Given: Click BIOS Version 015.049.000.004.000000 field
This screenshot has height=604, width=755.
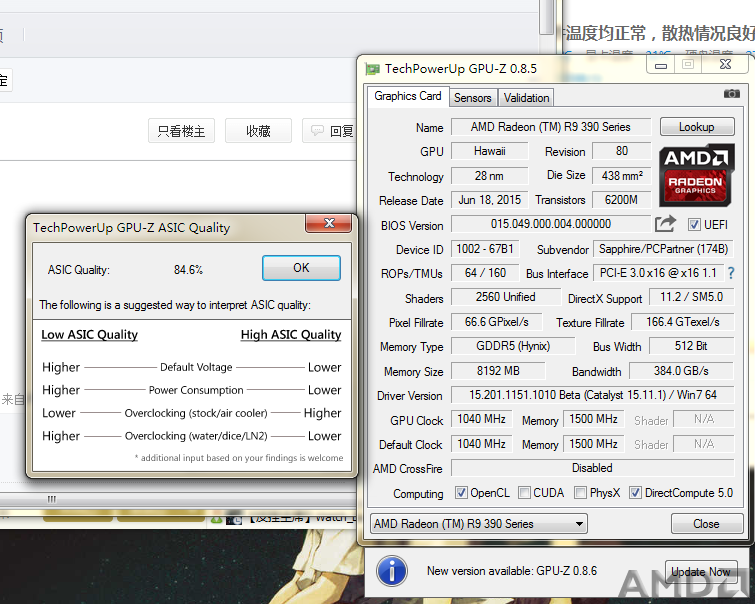Looking at the screenshot, I should tap(550, 224).
